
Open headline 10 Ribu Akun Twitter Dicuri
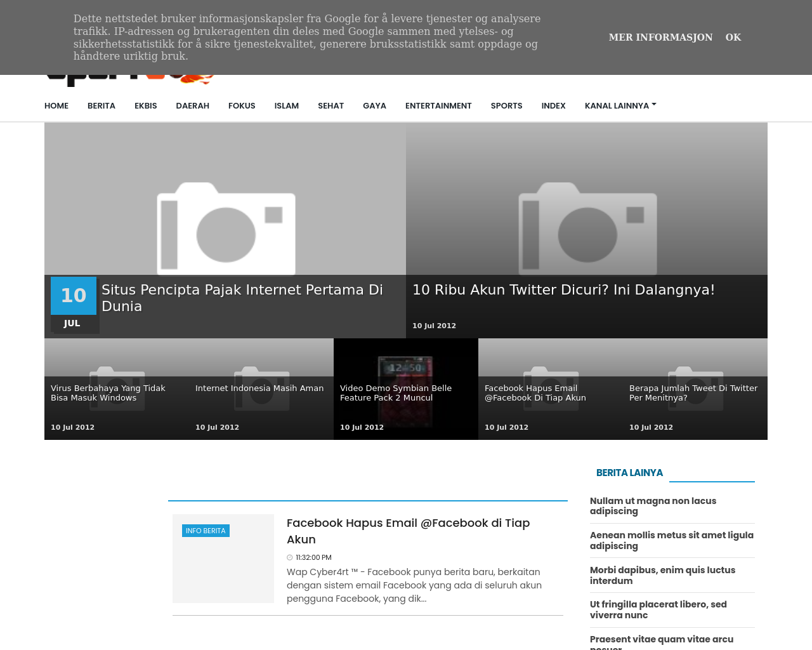563,290
